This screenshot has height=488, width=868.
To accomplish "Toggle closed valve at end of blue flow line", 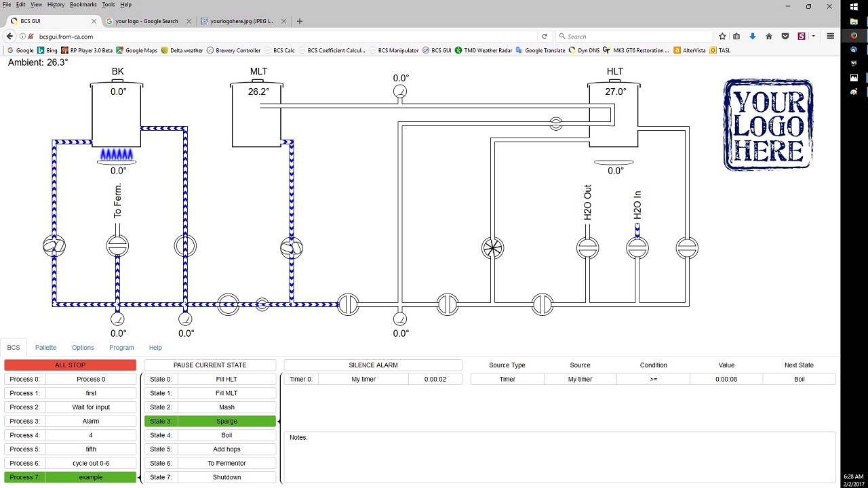I will click(x=347, y=304).
